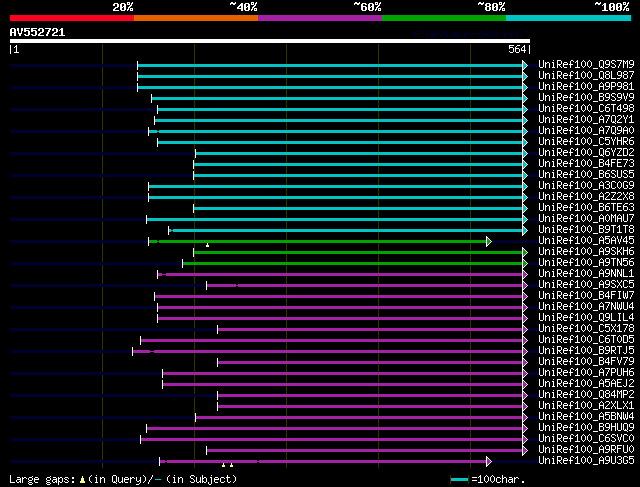Click the purple alignment bar for UniRef100_A9NNL1

[x=340, y=275]
